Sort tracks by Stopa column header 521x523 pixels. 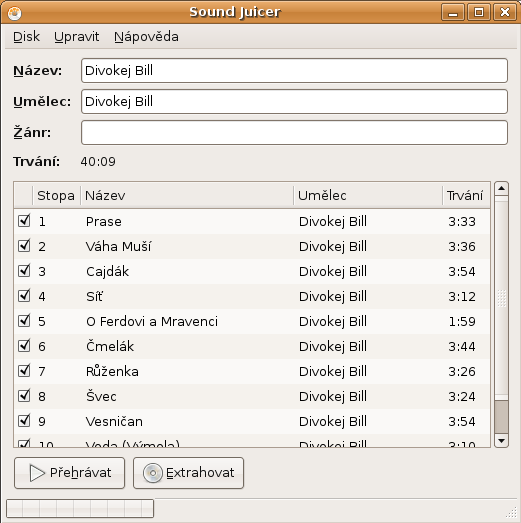(x=56, y=195)
